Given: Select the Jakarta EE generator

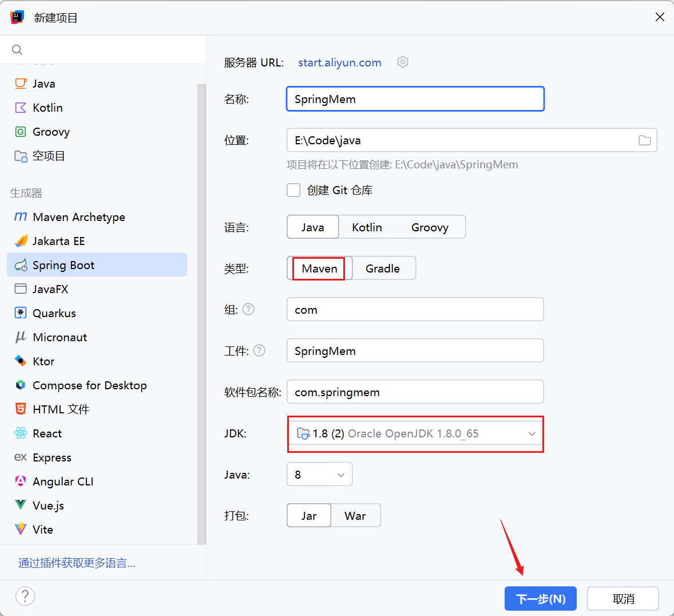Looking at the screenshot, I should point(97,241).
